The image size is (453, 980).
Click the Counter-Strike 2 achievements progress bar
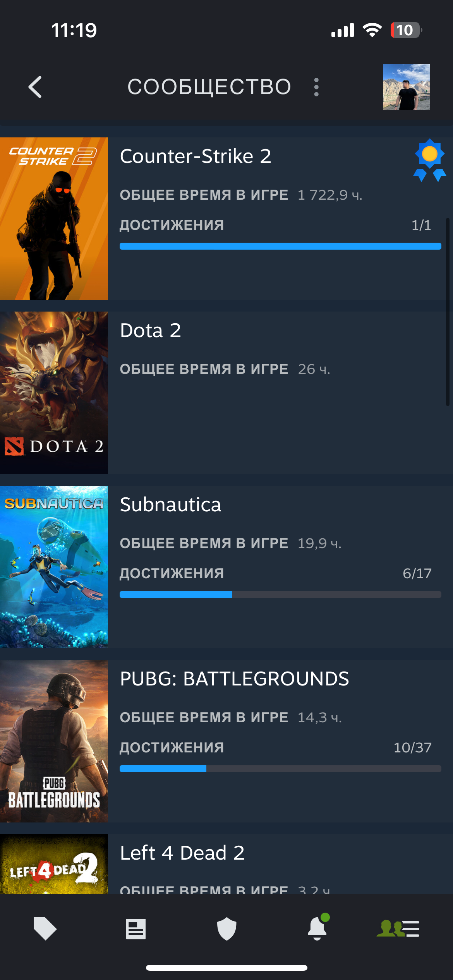coord(280,246)
